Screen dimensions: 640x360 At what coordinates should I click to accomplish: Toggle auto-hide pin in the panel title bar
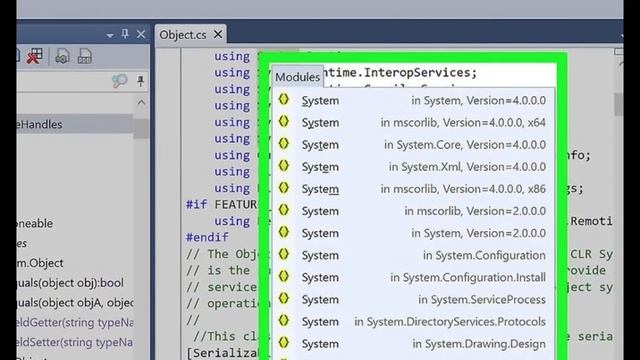[x=125, y=34]
